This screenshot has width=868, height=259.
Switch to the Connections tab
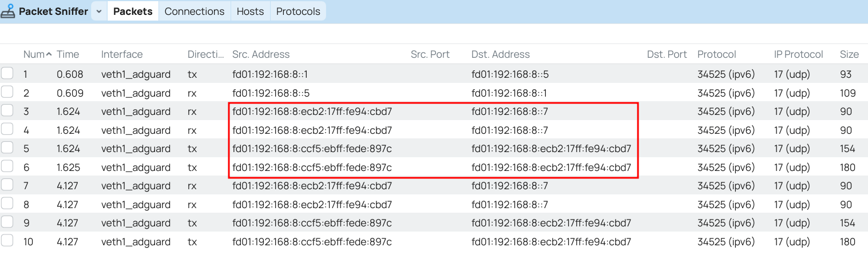(195, 11)
